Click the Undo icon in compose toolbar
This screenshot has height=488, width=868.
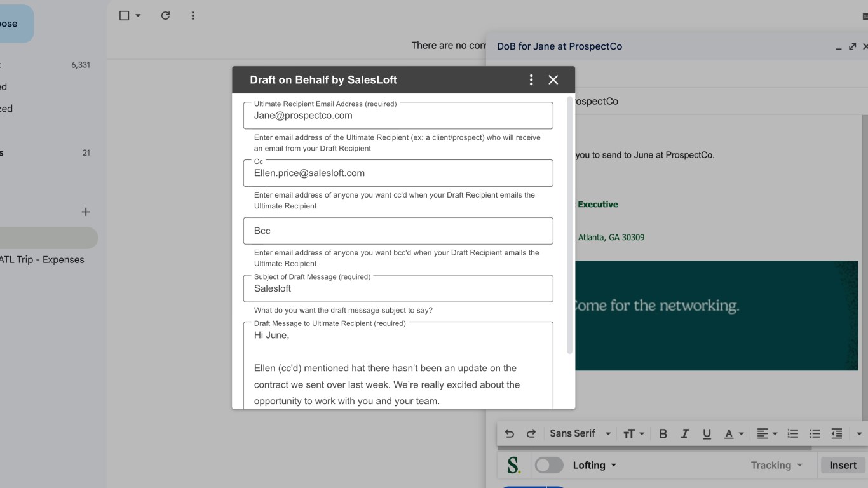509,433
